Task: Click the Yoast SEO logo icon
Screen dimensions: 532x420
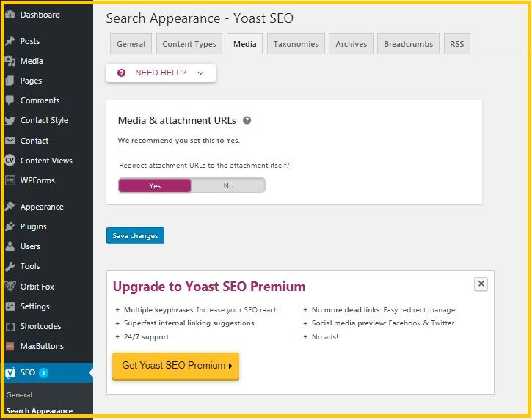Action: (x=10, y=372)
